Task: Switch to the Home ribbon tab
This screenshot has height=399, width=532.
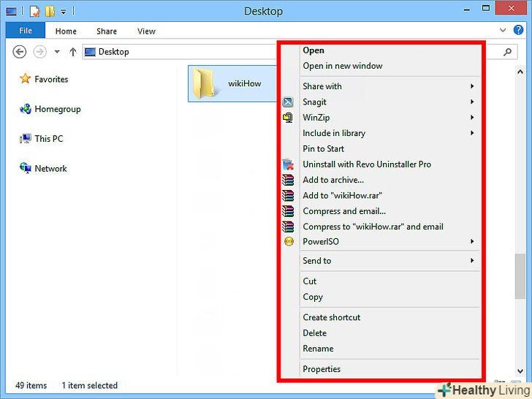Action: [66, 31]
